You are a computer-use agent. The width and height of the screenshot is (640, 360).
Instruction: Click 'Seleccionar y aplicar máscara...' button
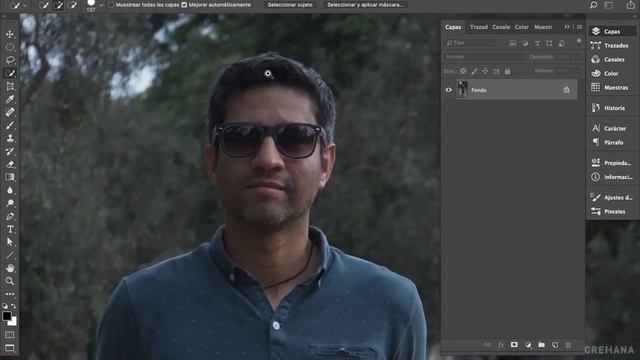365,5
